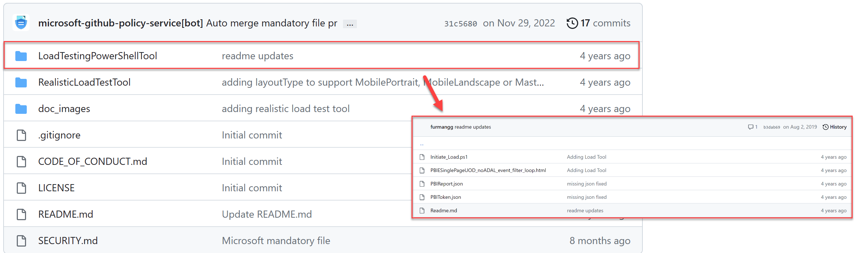
Task: Click the LoadTestingPowerShellTool folder icon
Action: [x=21, y=56]
